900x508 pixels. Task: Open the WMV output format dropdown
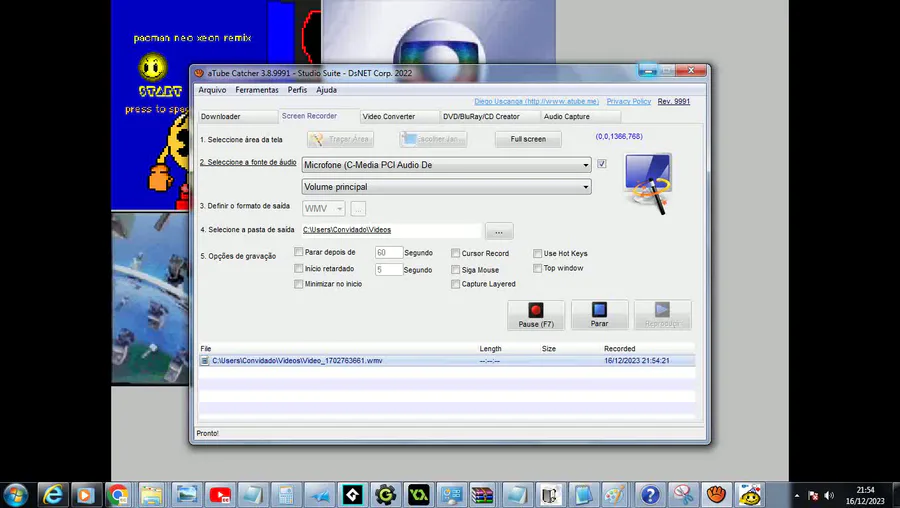coord(324,208)
